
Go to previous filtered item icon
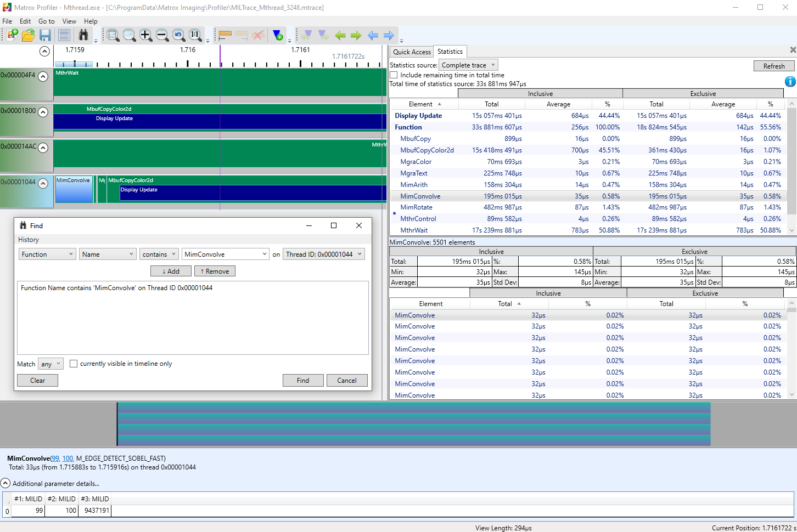306,35
